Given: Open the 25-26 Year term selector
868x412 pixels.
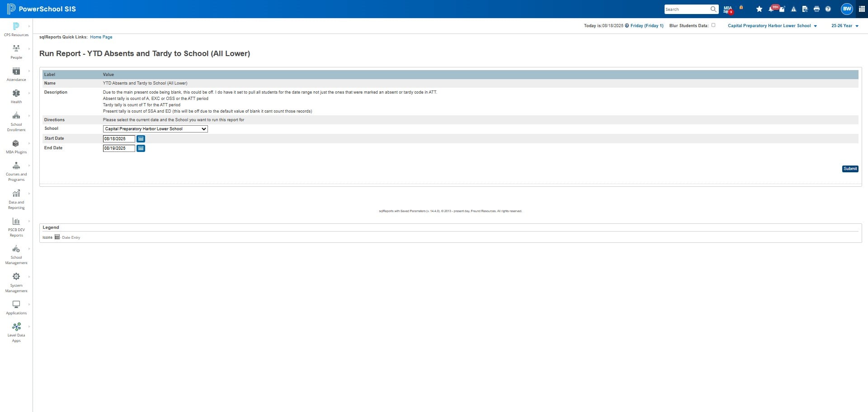Looking at the screenshot, I should [x=844, y=26].
